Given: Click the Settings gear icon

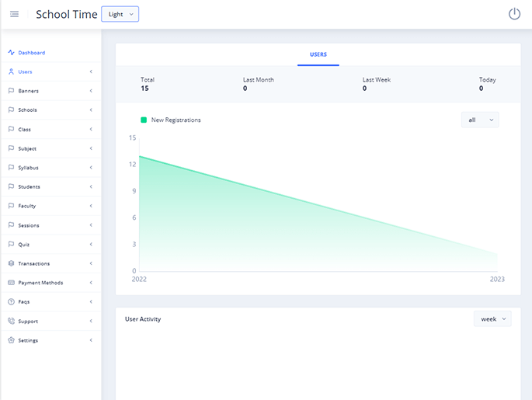Looking at the screenshot, I should (11, 340).
